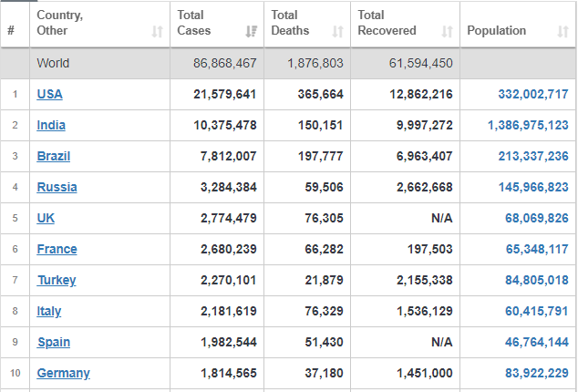Screen dimensions: 578x392
Task: Select Germany total cases 1,814,565
Action: click(x=228, y=373)
